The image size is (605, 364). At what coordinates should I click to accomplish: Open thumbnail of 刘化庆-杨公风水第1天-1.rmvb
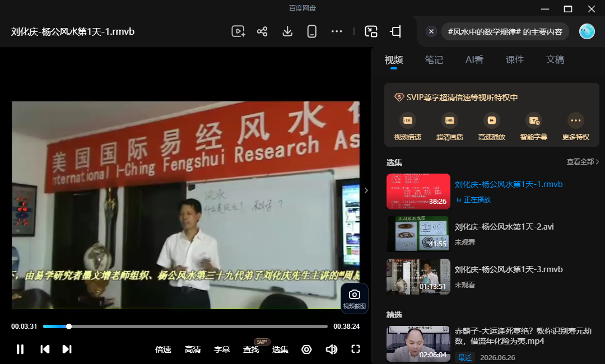pos(418,192)
